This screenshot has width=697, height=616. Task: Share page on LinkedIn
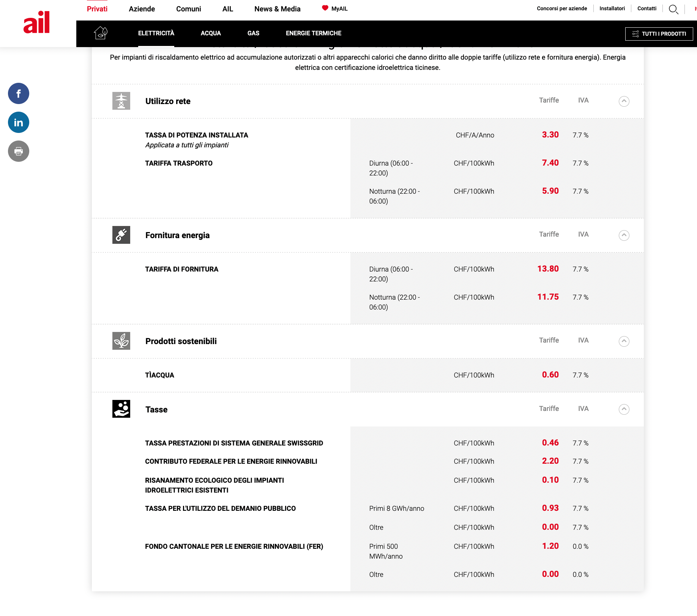point(19,122)
